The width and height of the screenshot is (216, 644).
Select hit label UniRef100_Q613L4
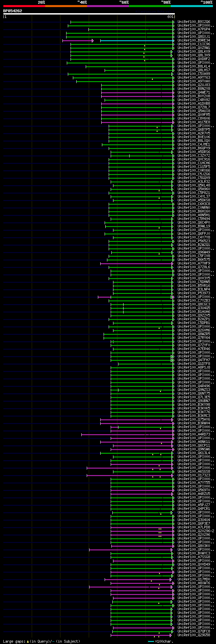194,453
